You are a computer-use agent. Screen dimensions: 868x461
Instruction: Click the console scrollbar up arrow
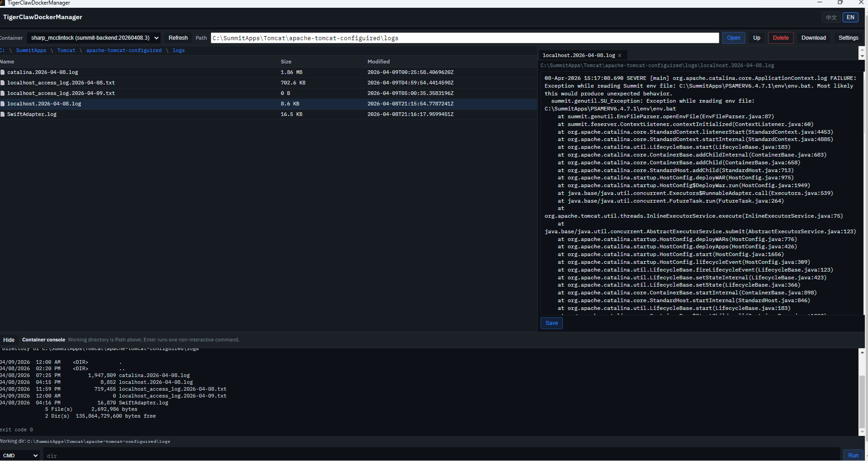tap(862, 352)
